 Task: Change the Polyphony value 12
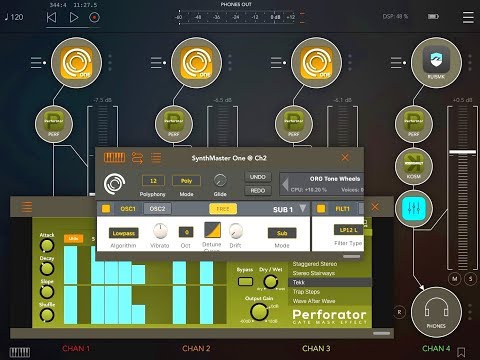point(153,181)
